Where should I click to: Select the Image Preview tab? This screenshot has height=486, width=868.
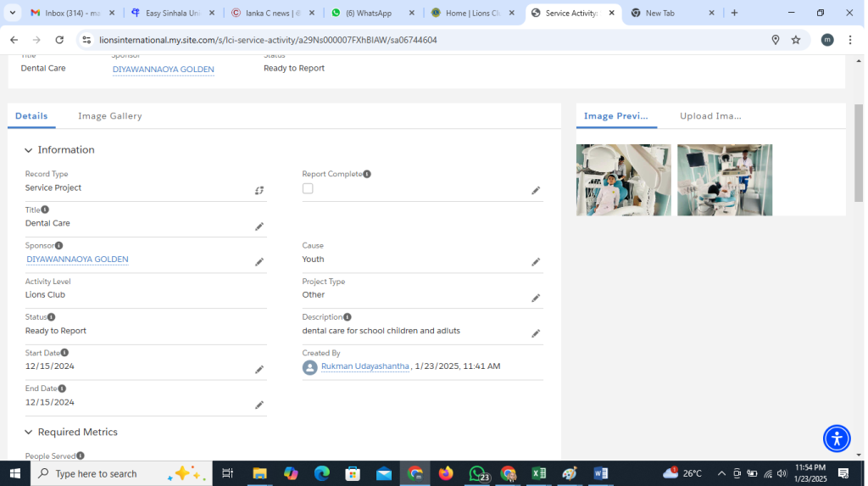click(x=616, y=116)
